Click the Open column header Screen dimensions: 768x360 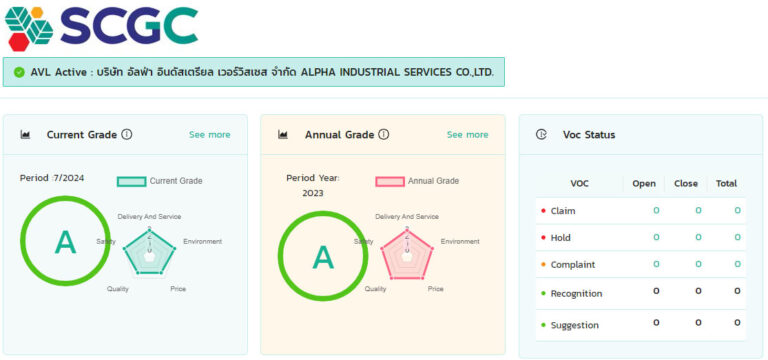tap(644, 184)
